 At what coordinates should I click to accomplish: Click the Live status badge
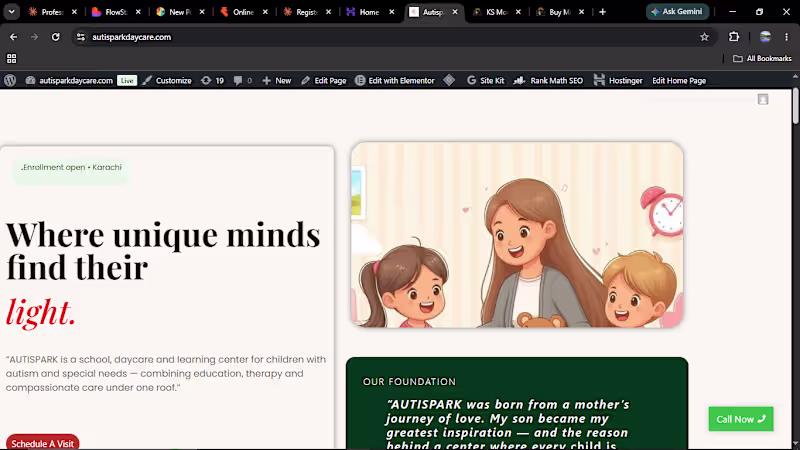pyautogui.click(x=127, y=81)
